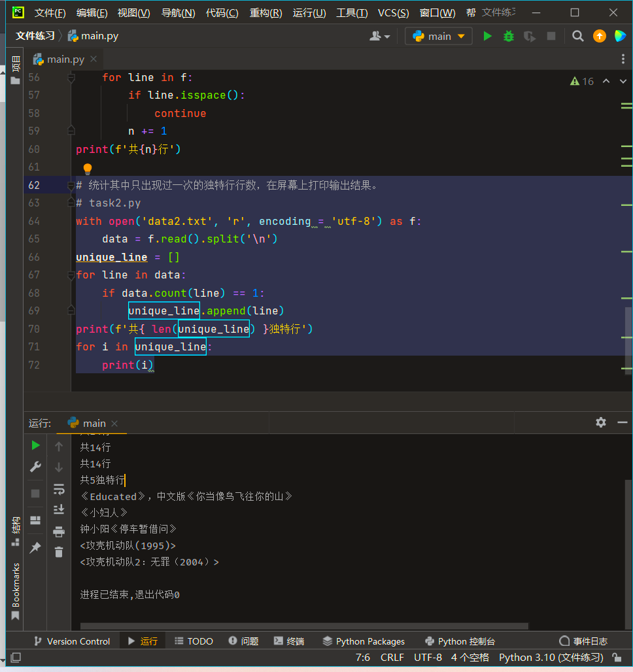633x672 pixels.
Task: Toggle the Bookmarks sidebar panel
Action: click(x=16, y=592)
